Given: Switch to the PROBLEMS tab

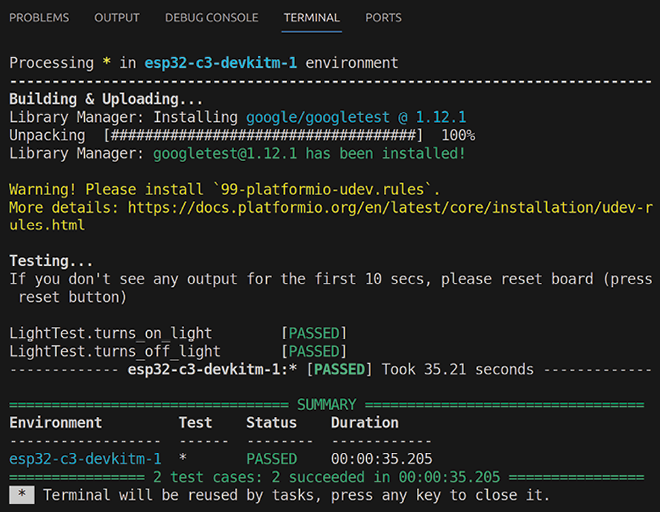Looking at the screenshot, I should (x=39, y=18).
